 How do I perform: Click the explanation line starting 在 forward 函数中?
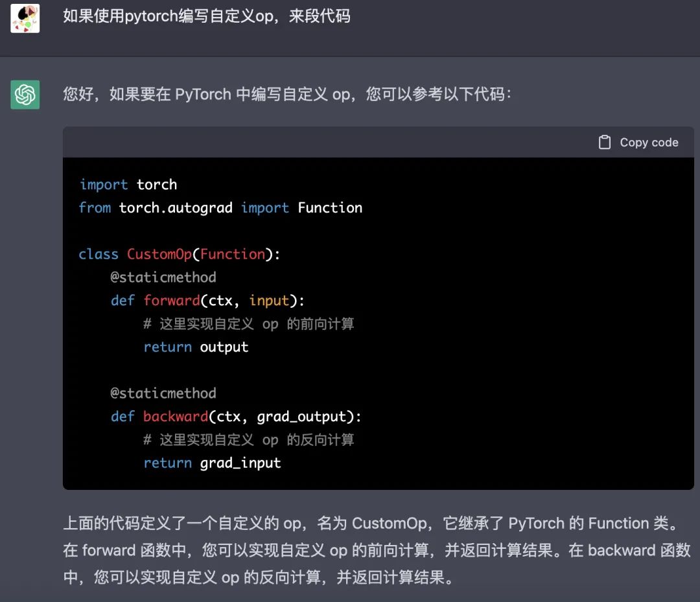[x=377, y=550]
